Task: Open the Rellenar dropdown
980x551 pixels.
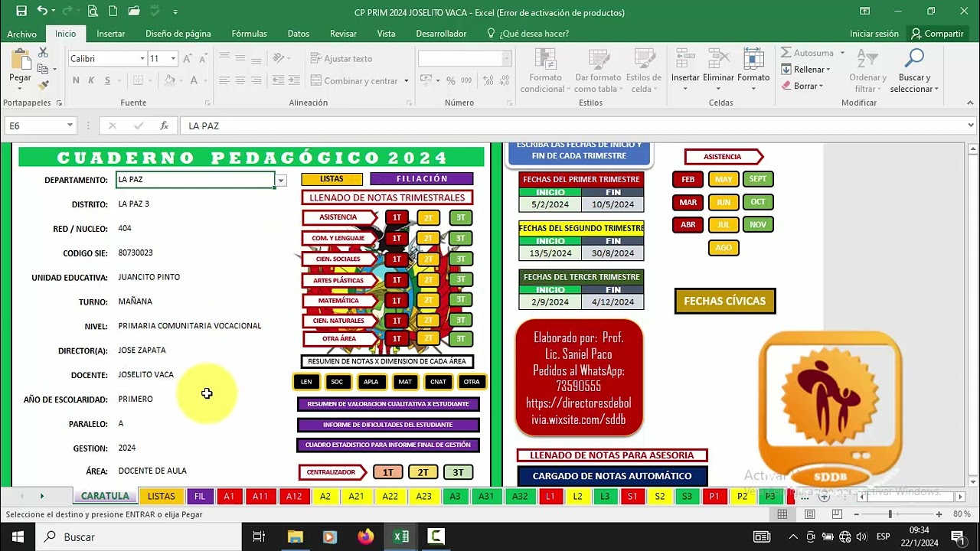Action: click(807, 70)
